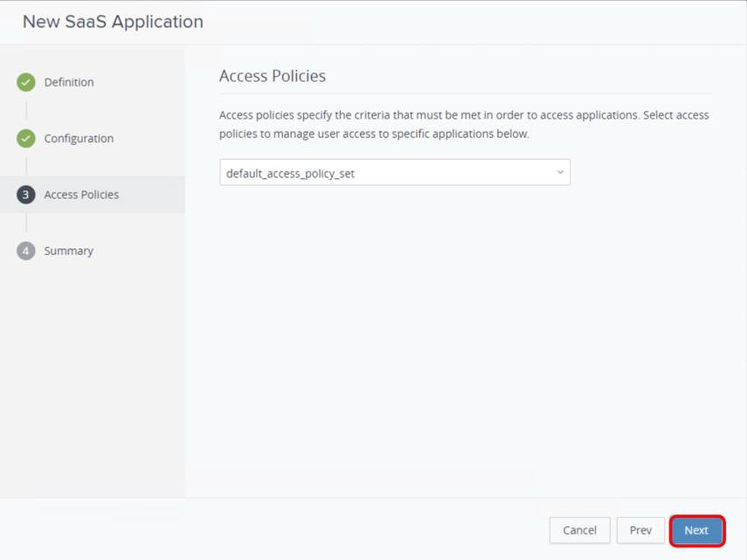Click the empty area below the policy dropdown

coord(463,332)
